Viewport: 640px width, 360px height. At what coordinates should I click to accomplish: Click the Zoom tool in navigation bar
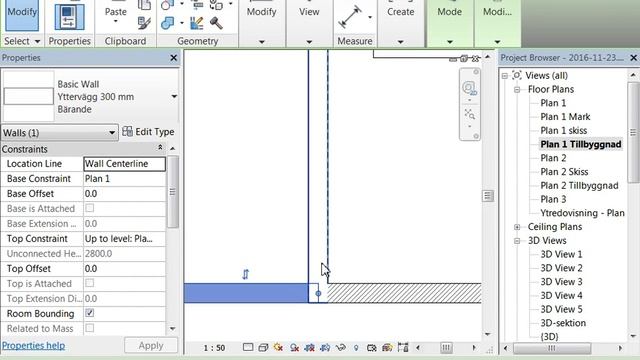[469, 114]
